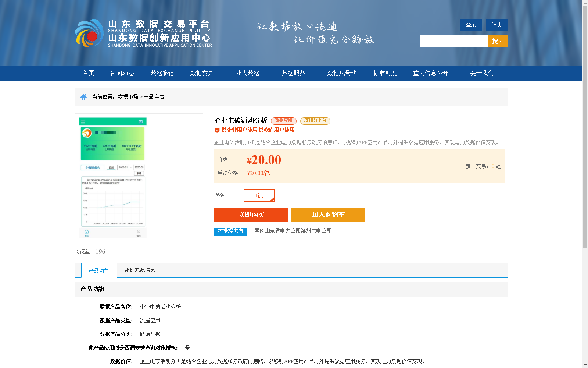This screenshot has width=588, height=368.
Task: Open the 数据登记 navigation item
Action: (162, 73)
